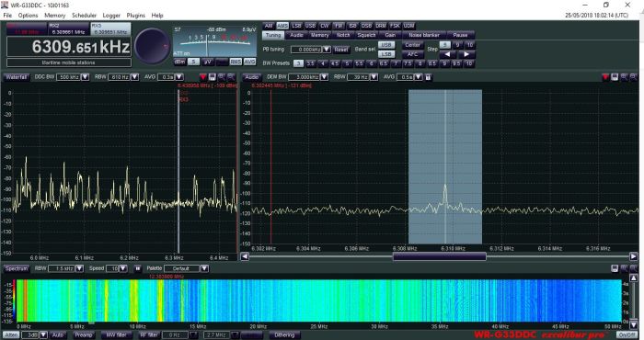644x340 pixels.
Task: Open the DDC BW dropdown
Action: click(x=85, y=77)
